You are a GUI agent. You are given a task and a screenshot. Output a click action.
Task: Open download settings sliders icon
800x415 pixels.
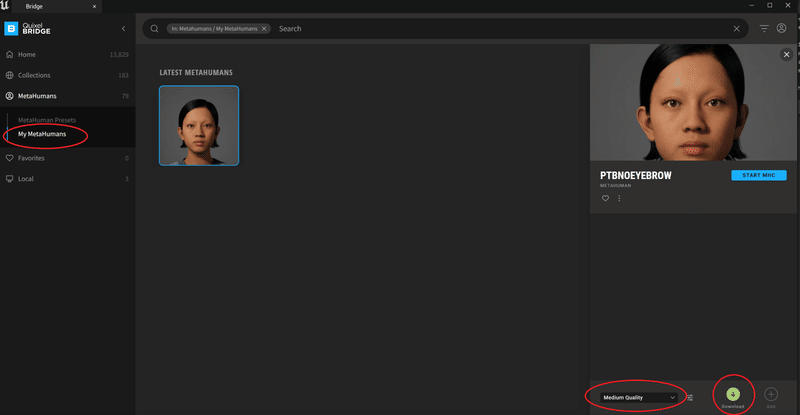click(x=690, y=398)
